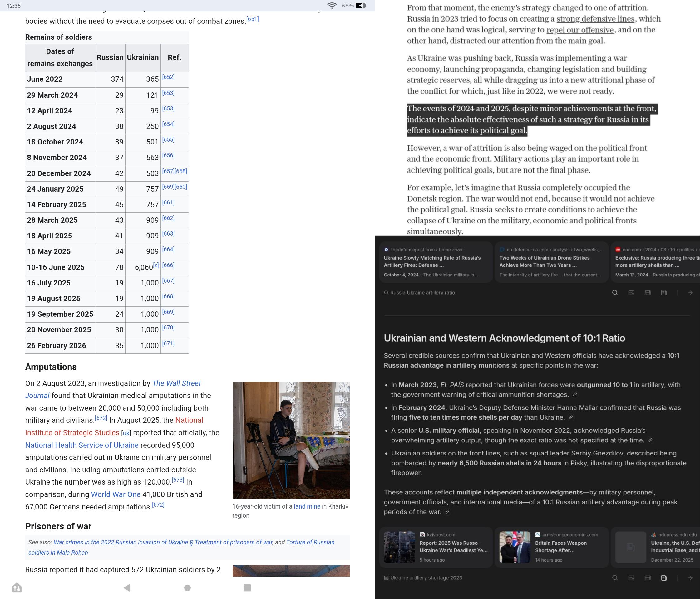Open the 'National Health Service of Ukraine' link
This screenshot has width=700, height=599.
pos(82,445)
